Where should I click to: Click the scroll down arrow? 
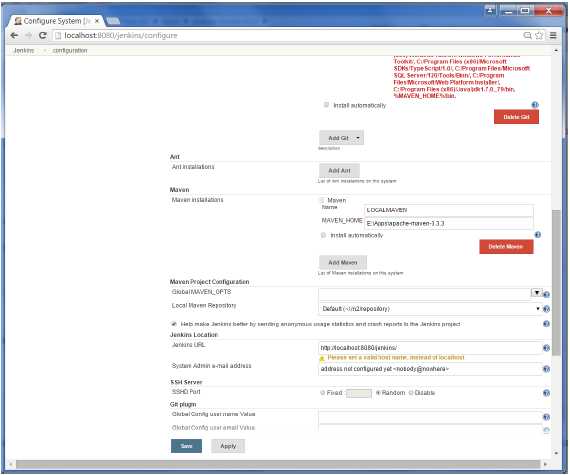(x=557, y=453)
